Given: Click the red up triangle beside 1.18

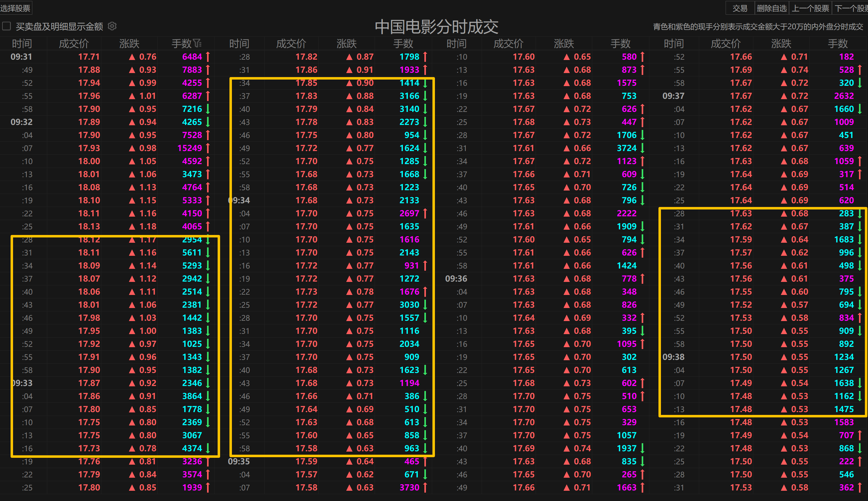Looking at the screenshot, I should 132,226.
